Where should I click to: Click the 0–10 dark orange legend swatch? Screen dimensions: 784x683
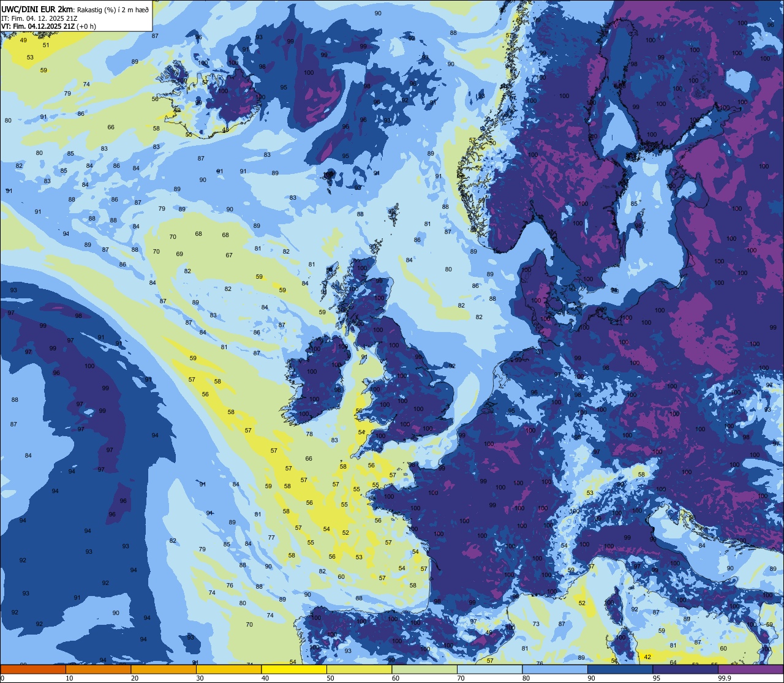33,669
